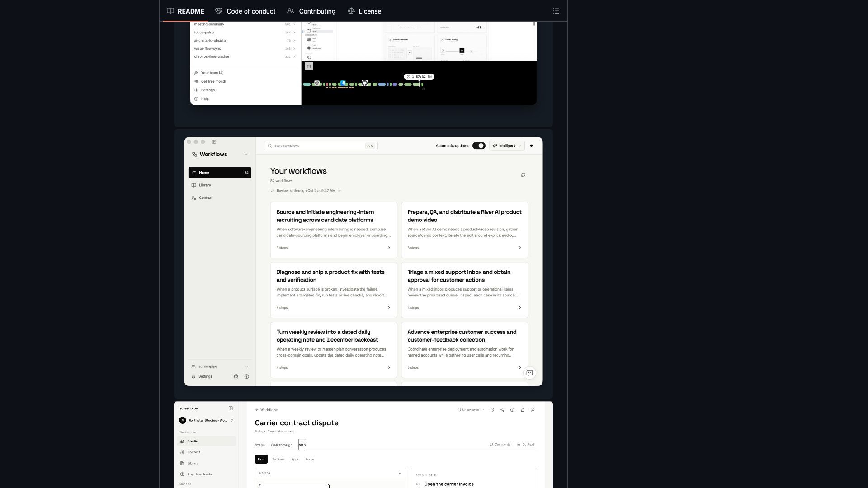The image size is (868, 488).
Task: Select the Steps tab
Action: click(260, 445)
